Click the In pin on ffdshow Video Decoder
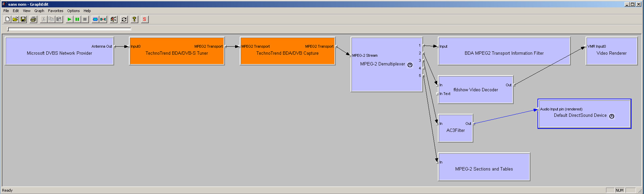The width and height of the screenshot is (644, 194). (441, 85)
